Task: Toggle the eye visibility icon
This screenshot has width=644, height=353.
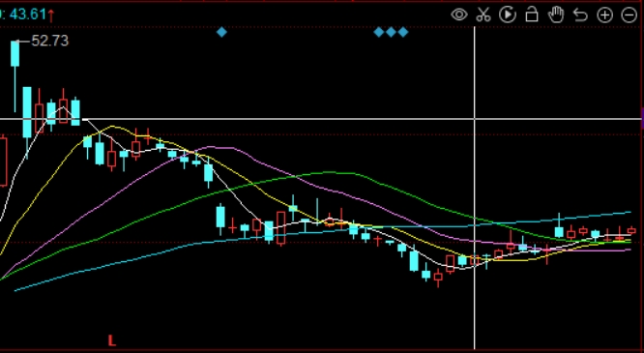Action: pos(458,15)
